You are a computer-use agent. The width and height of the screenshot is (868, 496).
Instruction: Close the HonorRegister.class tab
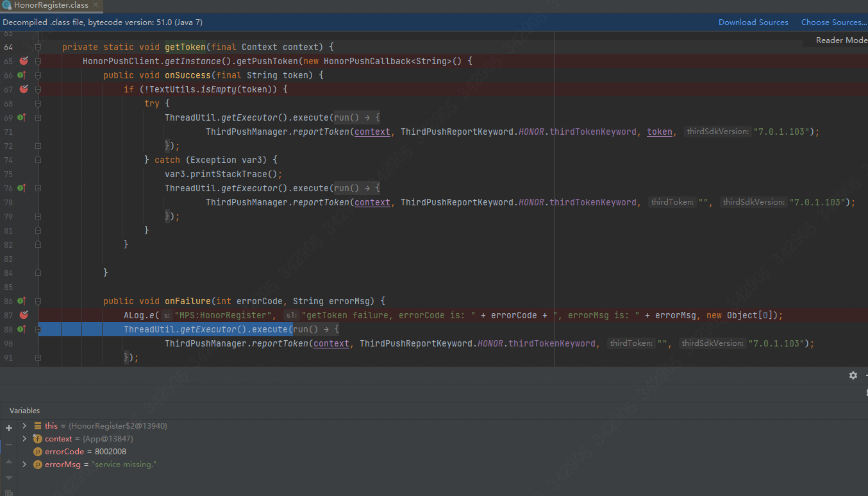pos(96,6)
